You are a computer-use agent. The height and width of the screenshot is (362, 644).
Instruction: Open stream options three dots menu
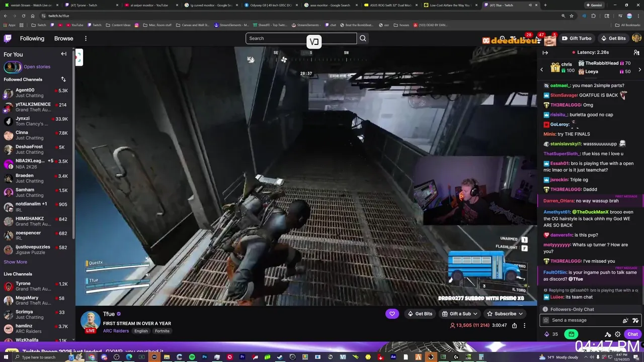pyautogui.click(x=524, y=326)
